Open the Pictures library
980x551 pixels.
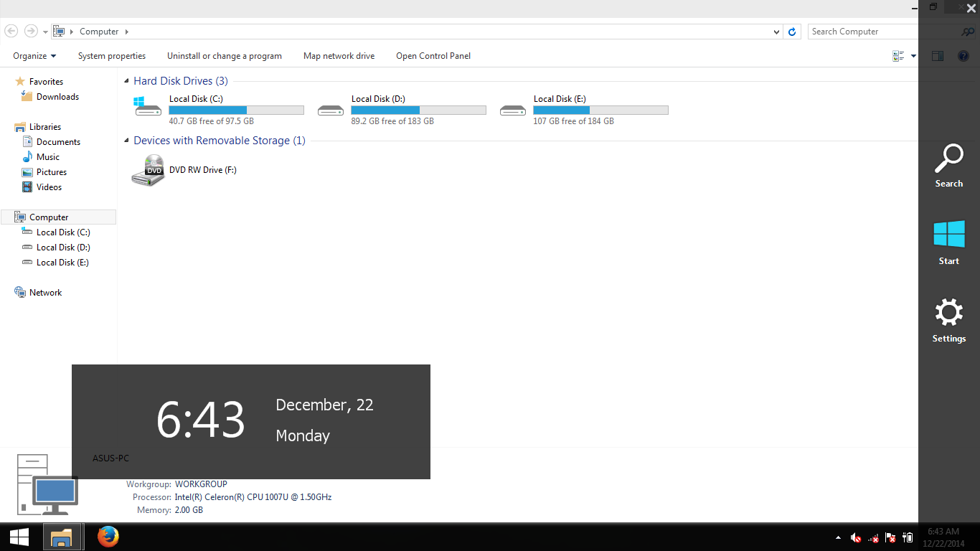click(x=52, y=172)
